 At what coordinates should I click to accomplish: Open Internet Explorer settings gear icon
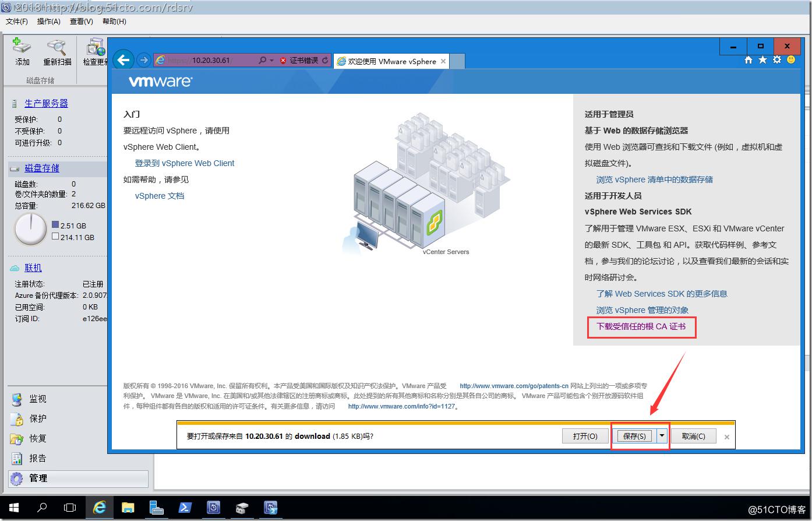click(776, 59)
